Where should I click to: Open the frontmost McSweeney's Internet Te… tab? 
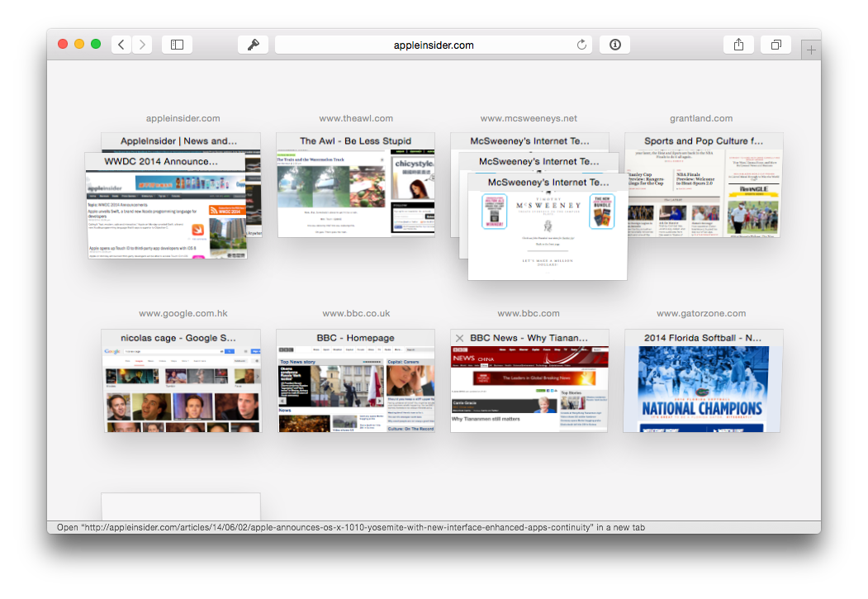548,227
